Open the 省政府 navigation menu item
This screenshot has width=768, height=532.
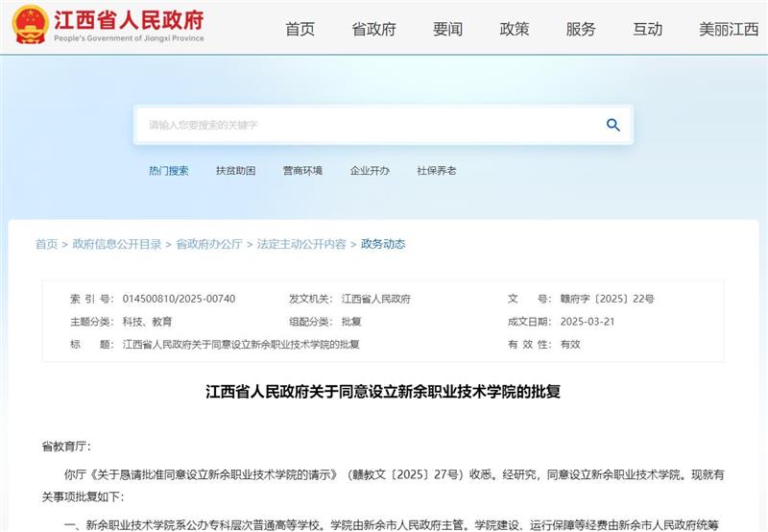click(x=373, y=30)
